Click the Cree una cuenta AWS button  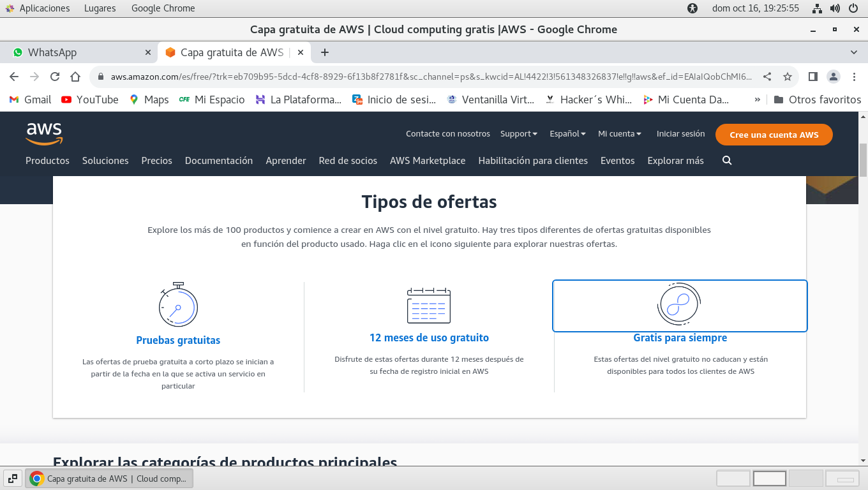(x=774, y=135)
